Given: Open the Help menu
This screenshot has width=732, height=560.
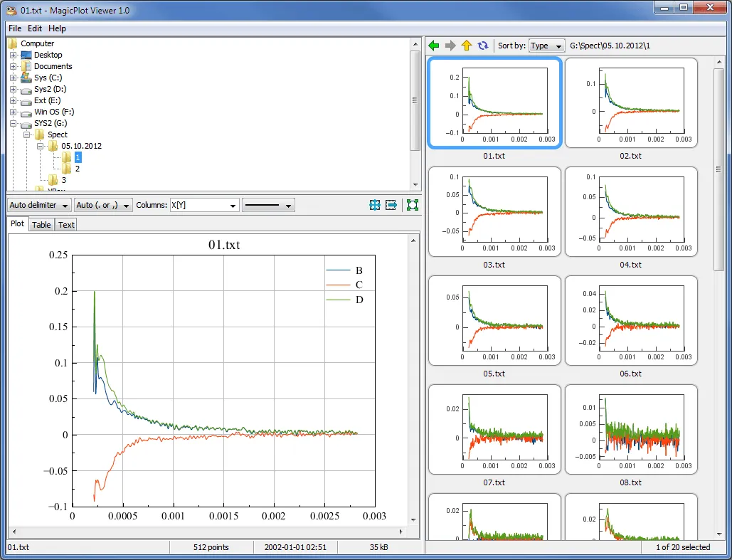Looking at the screenshot, I should click(57, 28).
